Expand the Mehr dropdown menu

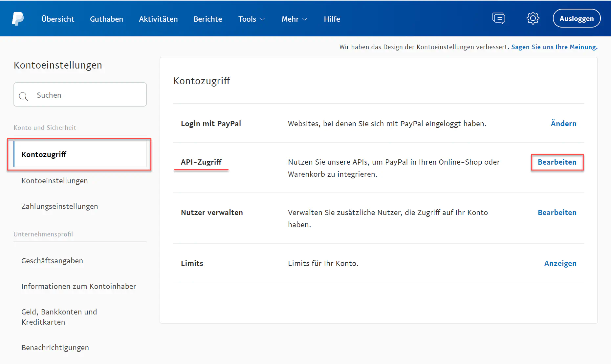294,19
